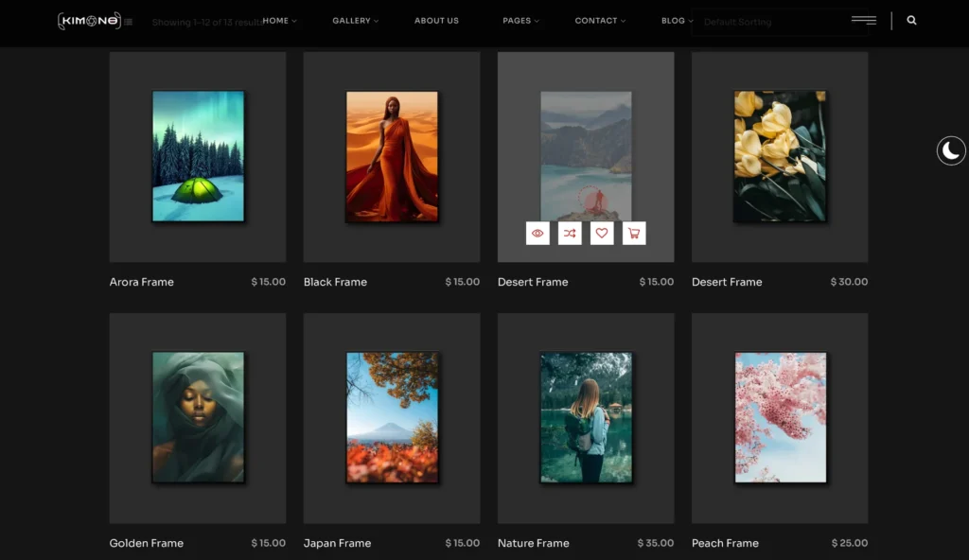Expand the Gallery menu dropdown
The image size is (969, 560).
point(355,21)
